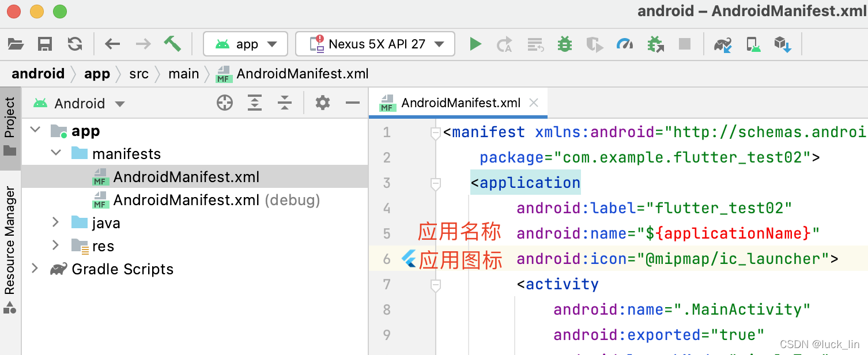The height and width of the screenshot is (355, 868).
Task: Save all files with the floppy icon
Action: tap(45, 44)
